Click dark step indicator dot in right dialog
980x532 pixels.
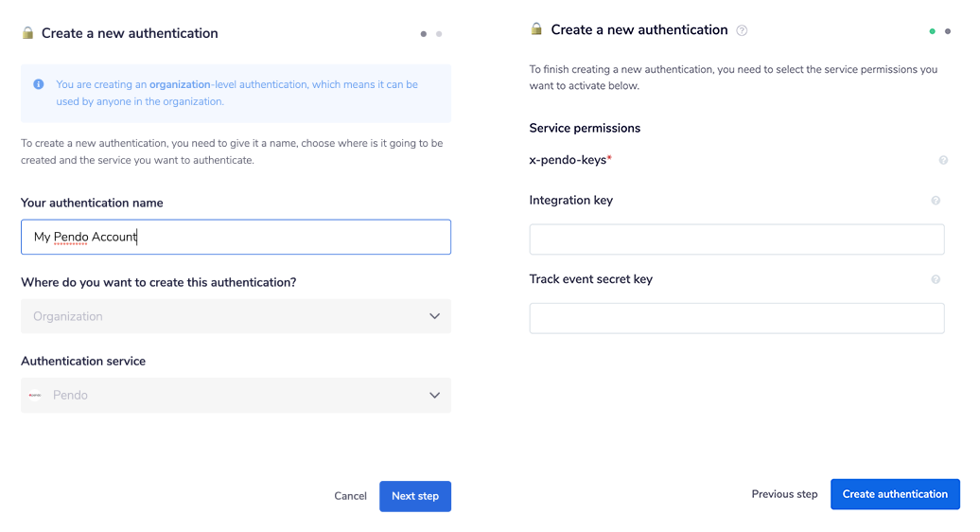[x=948, y=32]
